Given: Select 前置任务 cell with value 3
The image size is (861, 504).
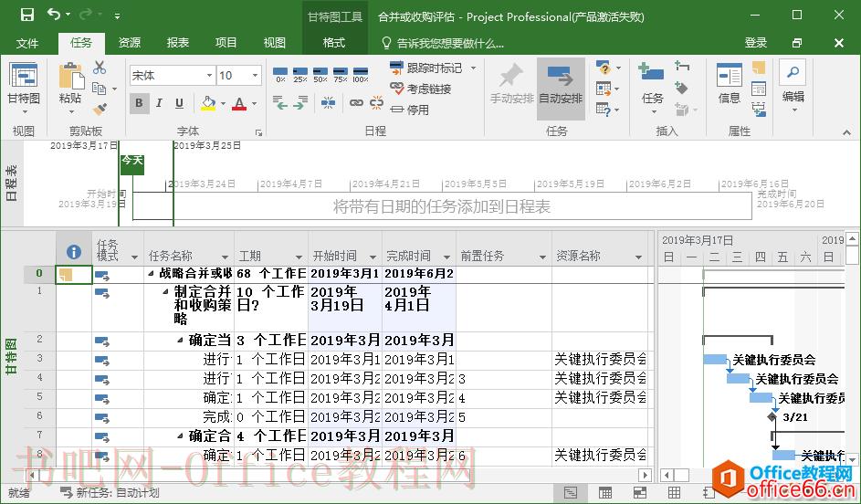Looking at the screenshot, I should [x=503, y=379].
